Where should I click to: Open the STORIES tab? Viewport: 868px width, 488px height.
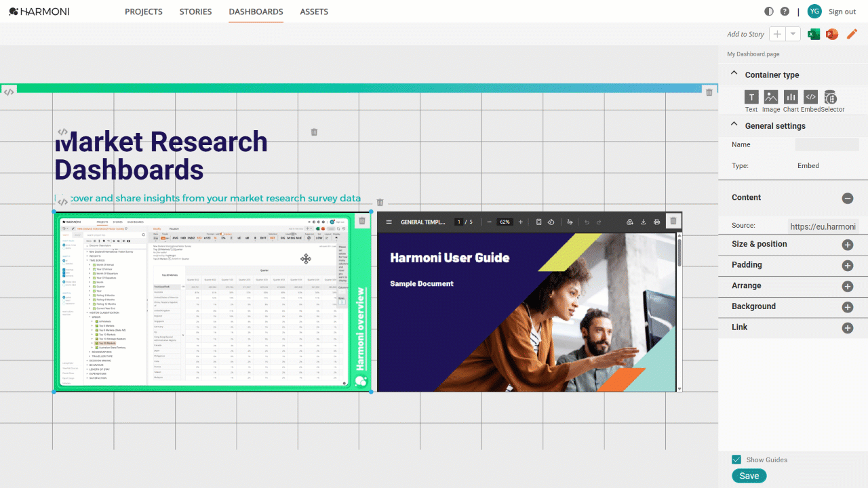[195, 12]
